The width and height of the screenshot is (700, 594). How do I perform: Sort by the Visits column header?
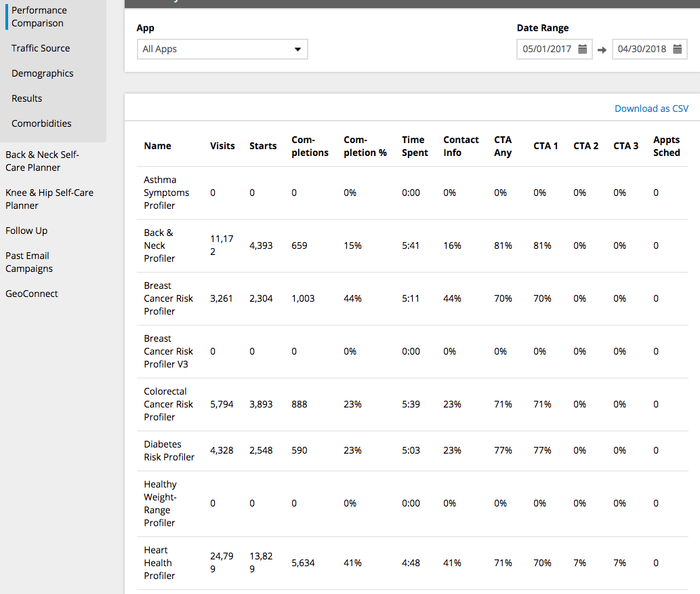tap(222, 146)
